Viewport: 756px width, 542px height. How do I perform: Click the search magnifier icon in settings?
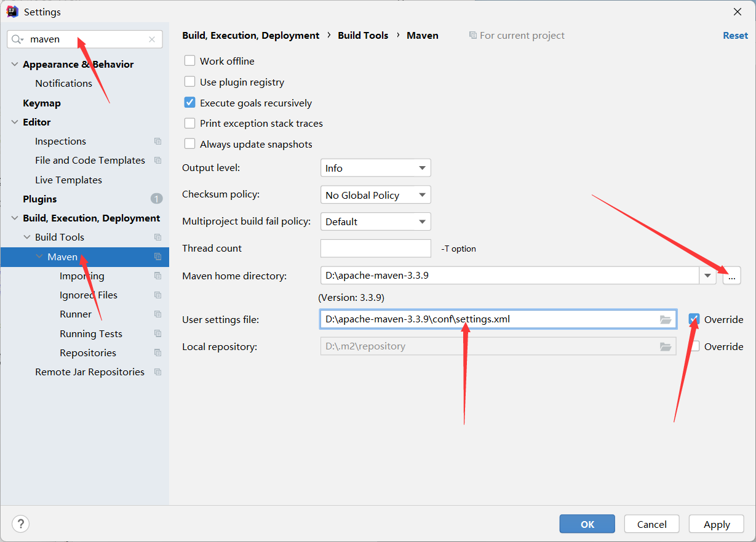pos(18,39)
